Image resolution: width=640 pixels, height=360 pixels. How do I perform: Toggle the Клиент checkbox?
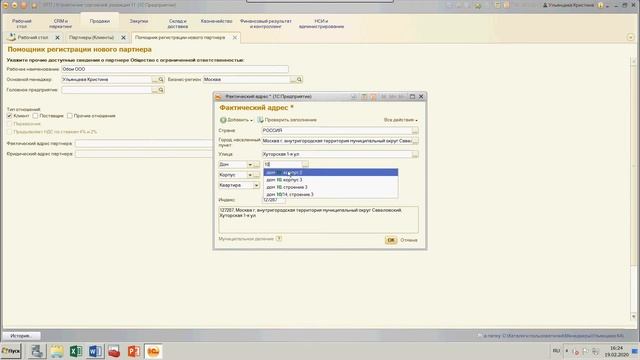9,116
